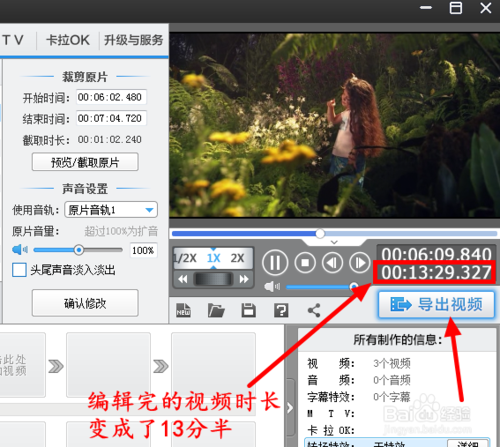The height and width of the screenshot is (447, 500).
Task: Step back one frame button
Action: point(332,263)
